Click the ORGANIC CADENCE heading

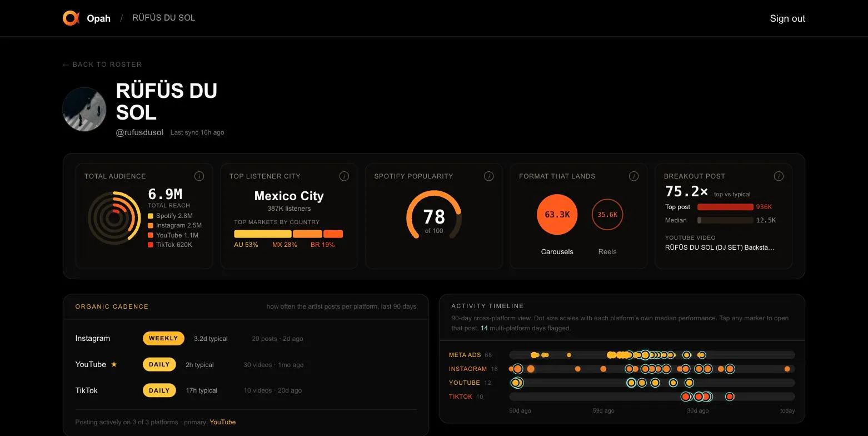point(112,306)
